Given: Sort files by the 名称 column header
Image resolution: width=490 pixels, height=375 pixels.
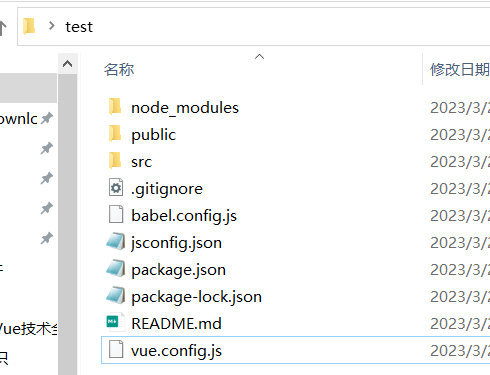Looking at the screenshot, I should pyautogui.click(x=119, y=70).
